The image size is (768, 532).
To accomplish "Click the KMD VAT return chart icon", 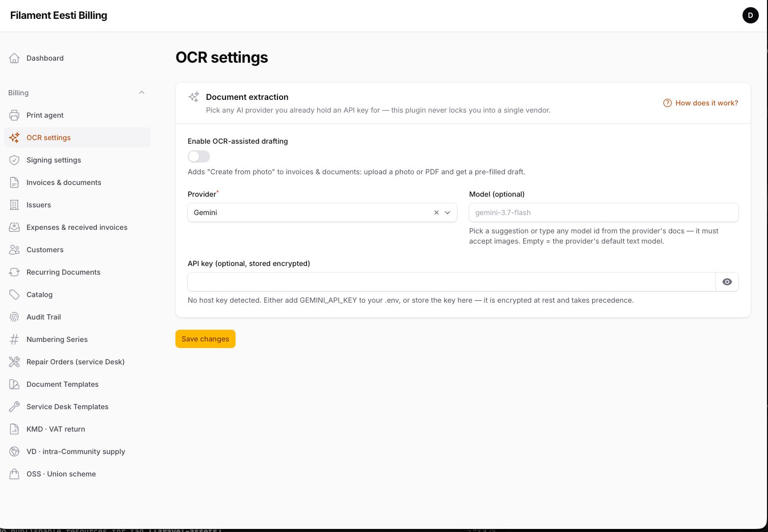I will coord(14,429).
